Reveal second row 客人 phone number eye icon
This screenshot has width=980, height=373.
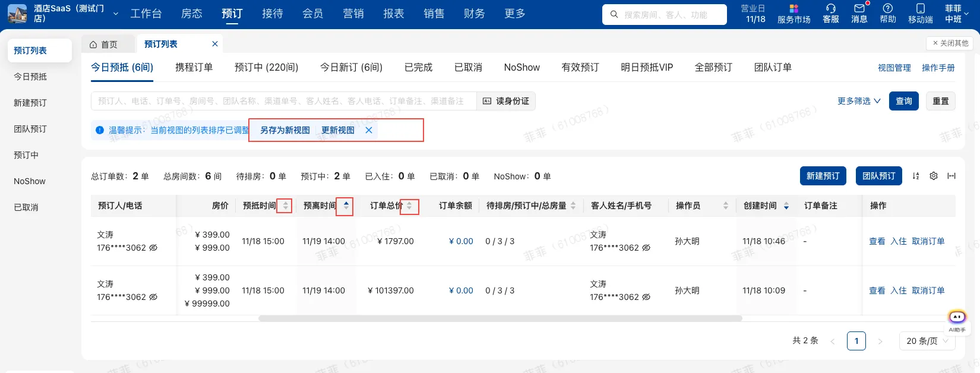(x=646, y=297)
